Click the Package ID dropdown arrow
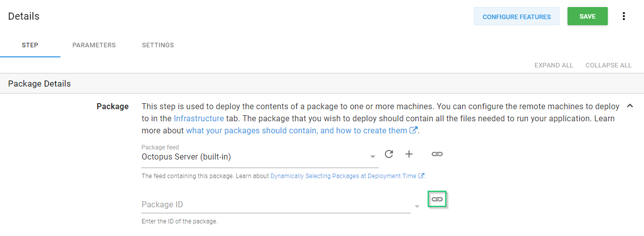 417,206
